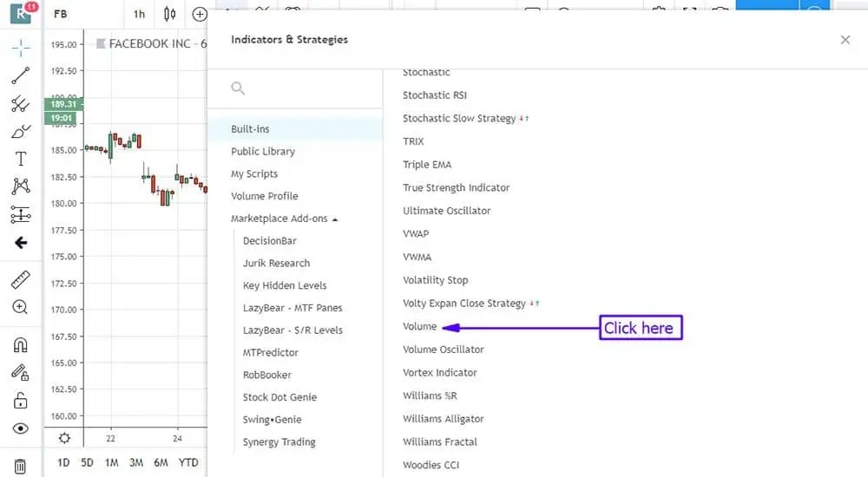Toggle the magnet mode
Screen dimensions: 868x477
[x=21, y=345]
